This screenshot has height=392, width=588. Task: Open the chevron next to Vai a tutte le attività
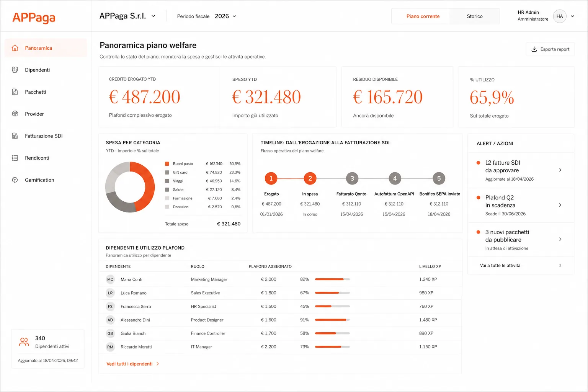(x=560, y=265)
